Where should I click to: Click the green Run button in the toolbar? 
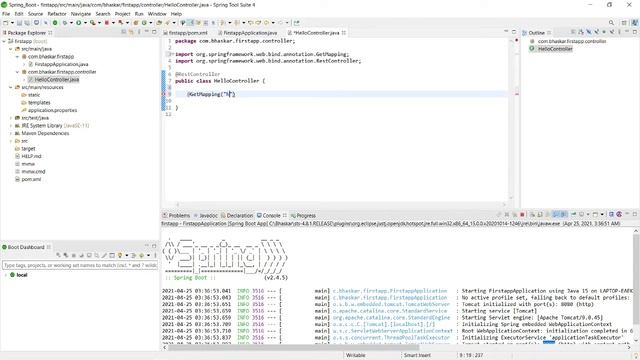point(78,23)
